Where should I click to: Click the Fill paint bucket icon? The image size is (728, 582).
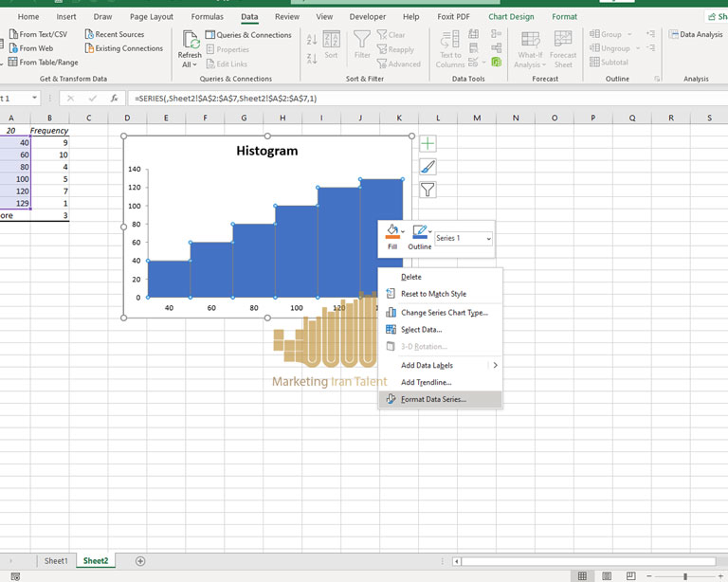[x=391, y=231]
